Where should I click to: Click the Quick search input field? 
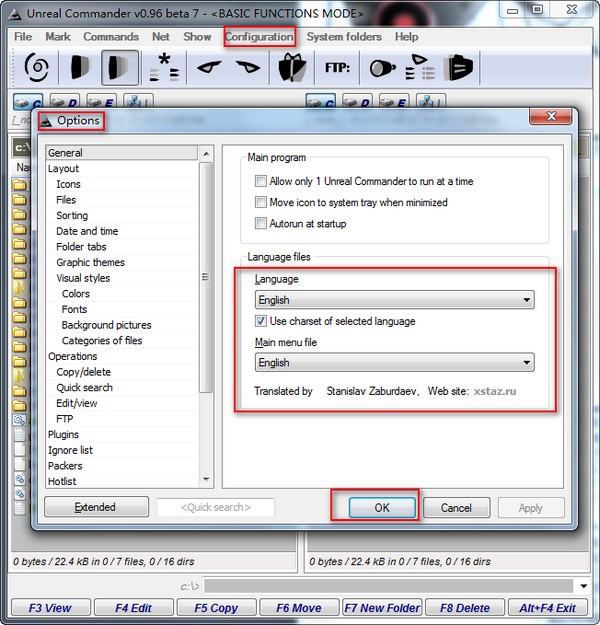215,508
